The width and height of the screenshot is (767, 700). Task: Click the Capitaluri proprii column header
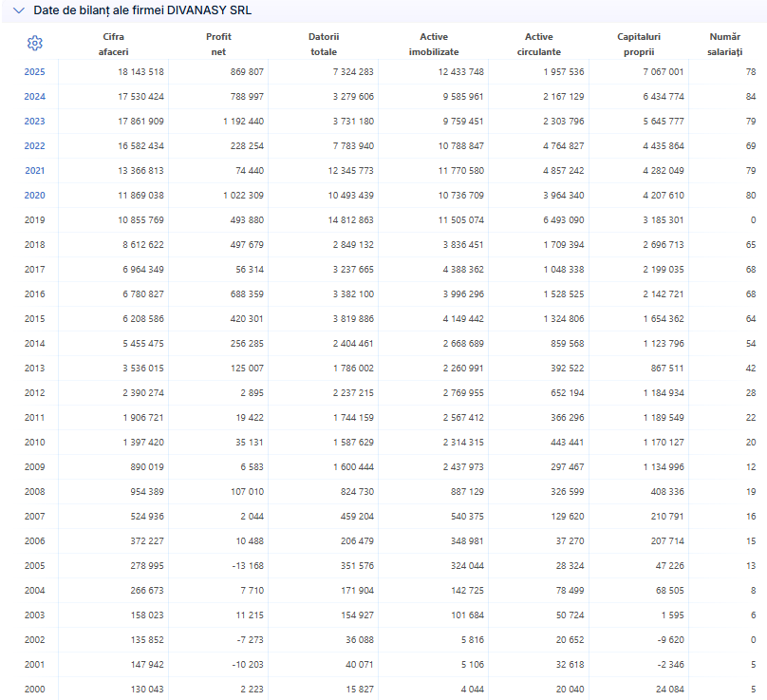tap(639, 44)
